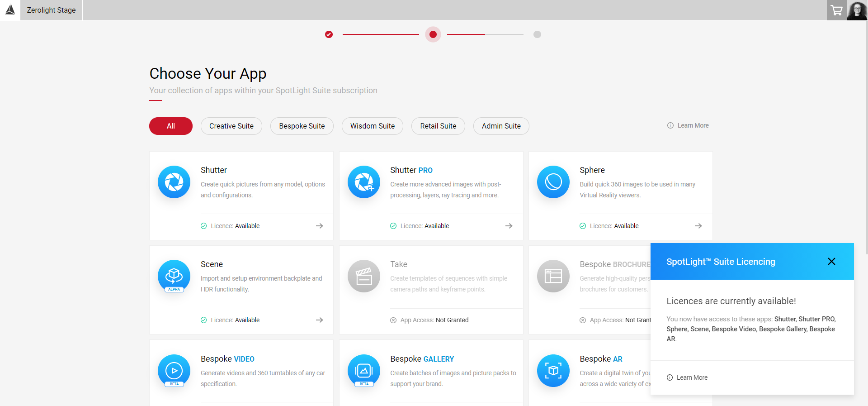Viewport: 868px width, 406px height.
Task: Click the Take app title
Action: click(x=399, y=264)
